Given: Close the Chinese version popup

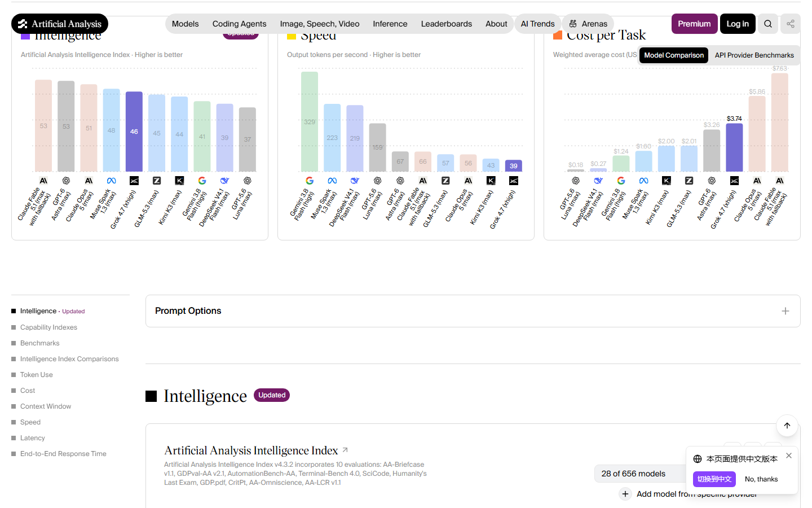Looking at the screenshot, I should [x=789, y=456].
